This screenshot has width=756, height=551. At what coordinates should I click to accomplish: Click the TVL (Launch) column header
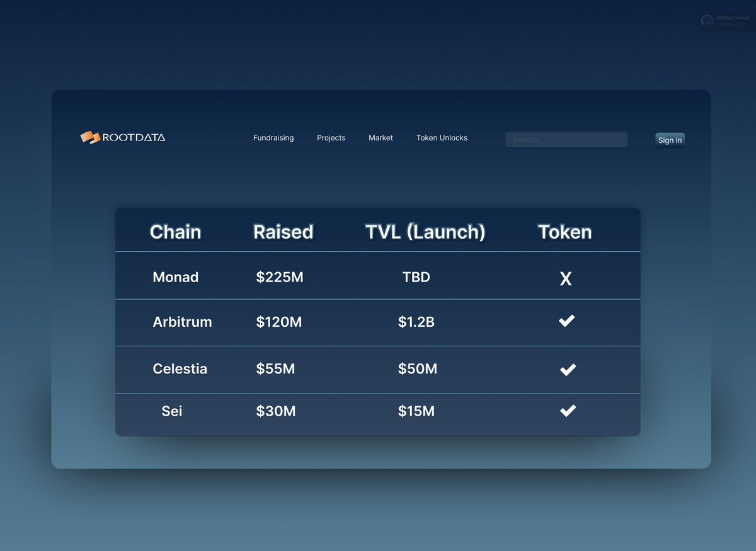(425, 232)
